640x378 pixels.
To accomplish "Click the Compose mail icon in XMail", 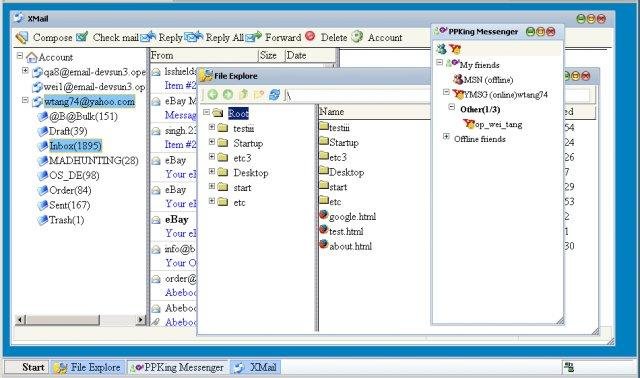I will pyautogui.click(x=22, y=38).
